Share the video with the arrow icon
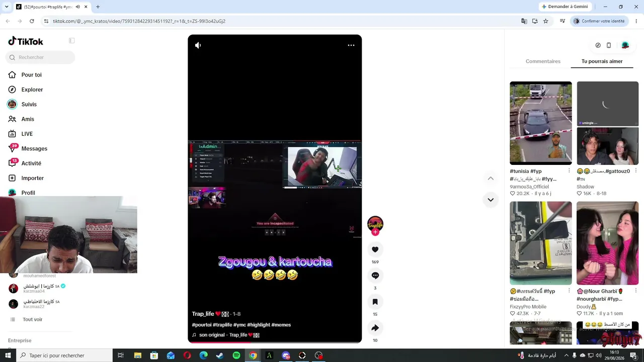This screenshot has width=644, height=362. 375,328
